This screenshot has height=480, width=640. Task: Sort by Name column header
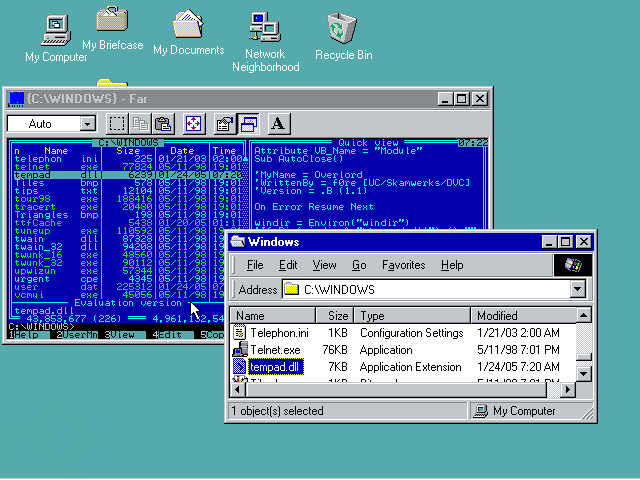[x=273, y=316]
